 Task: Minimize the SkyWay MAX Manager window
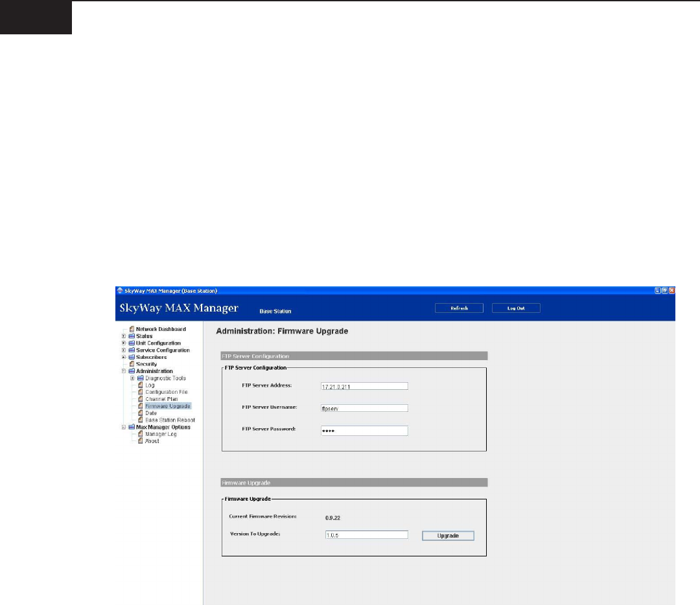[x=658, y=290]
